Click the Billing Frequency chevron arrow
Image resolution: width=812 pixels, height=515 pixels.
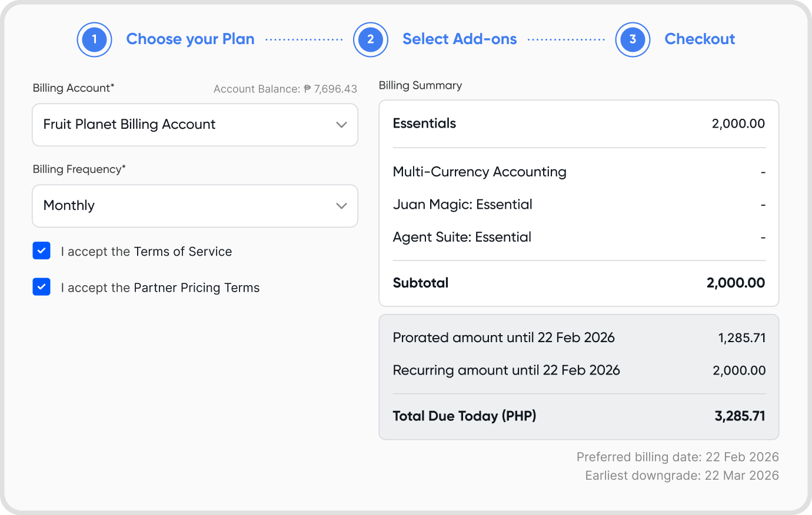tap(341, 206)
